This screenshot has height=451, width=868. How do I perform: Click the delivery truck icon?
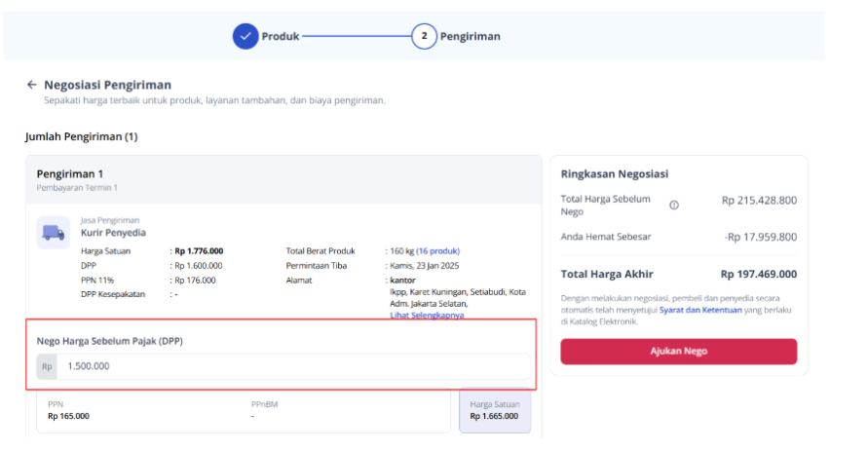(x=53, y=232)
